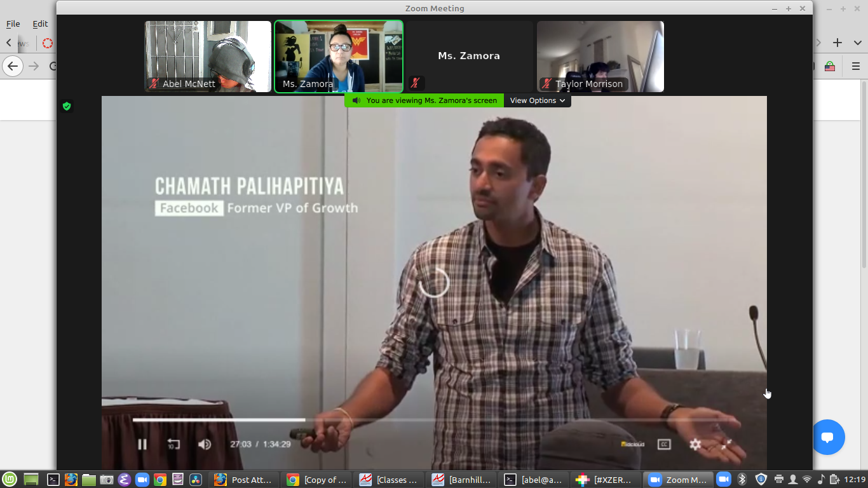Open Bluetooth tray icon

[x=742, y=480]
